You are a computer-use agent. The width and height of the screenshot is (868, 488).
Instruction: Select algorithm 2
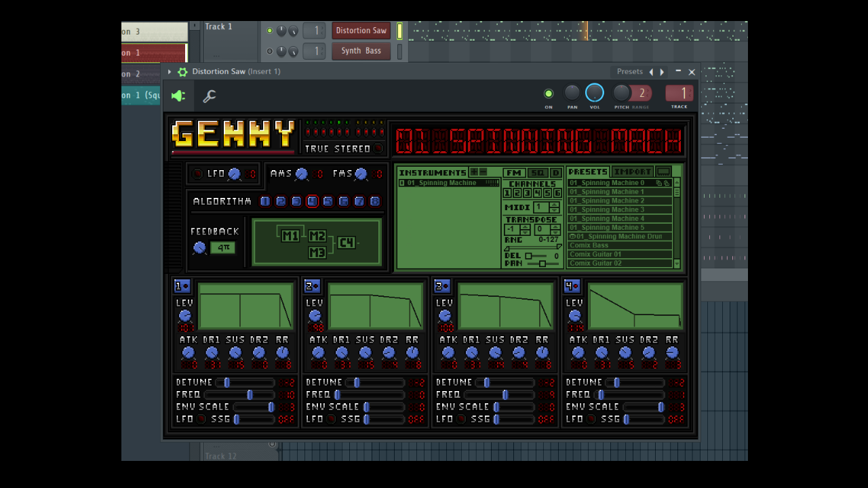click(281, 201)
